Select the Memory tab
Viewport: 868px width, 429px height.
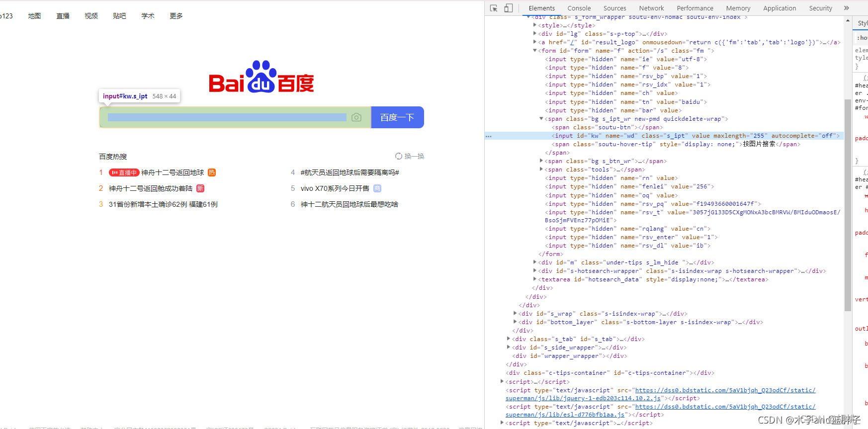click(738, 8)
